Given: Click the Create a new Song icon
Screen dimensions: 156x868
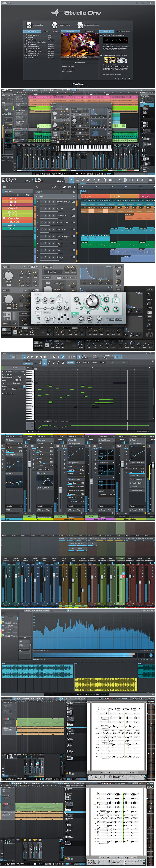Looking at the screenshot, I should click(x=29, y=25).
